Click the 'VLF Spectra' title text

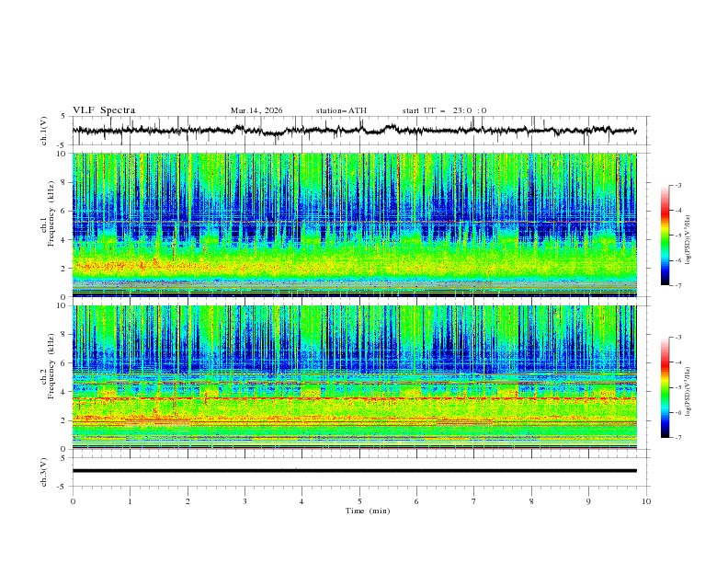click(x=104, y=110)
